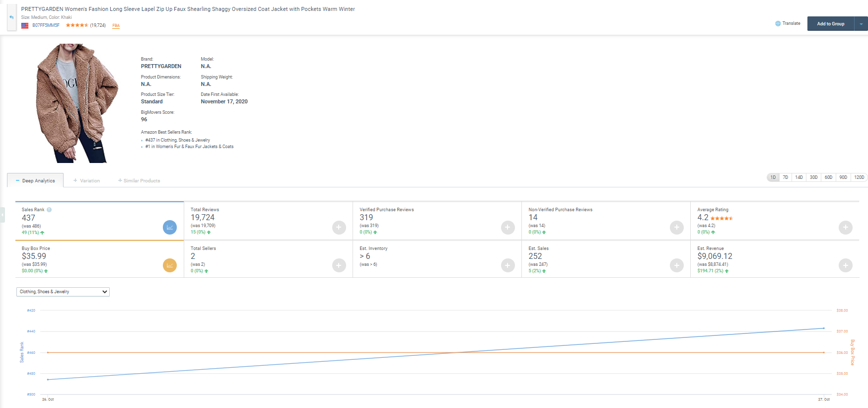Add Est. Revenue to chart
The image size is (868, 408).
tap(846, 265)
